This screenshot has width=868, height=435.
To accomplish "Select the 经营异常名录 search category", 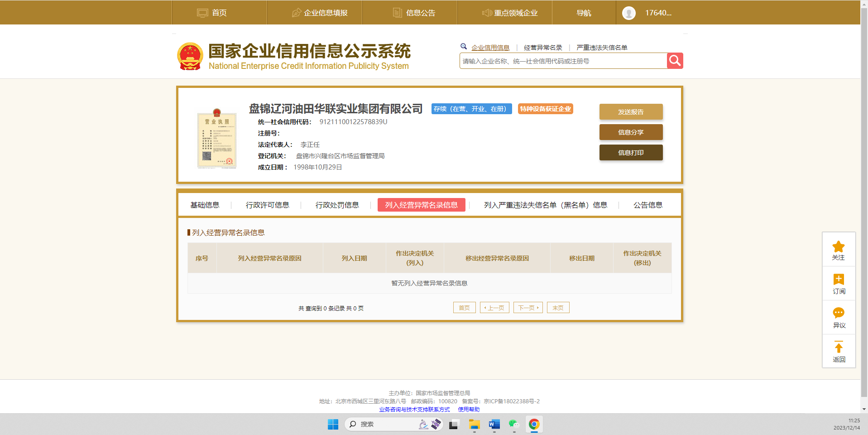I will tap(543, 48).
